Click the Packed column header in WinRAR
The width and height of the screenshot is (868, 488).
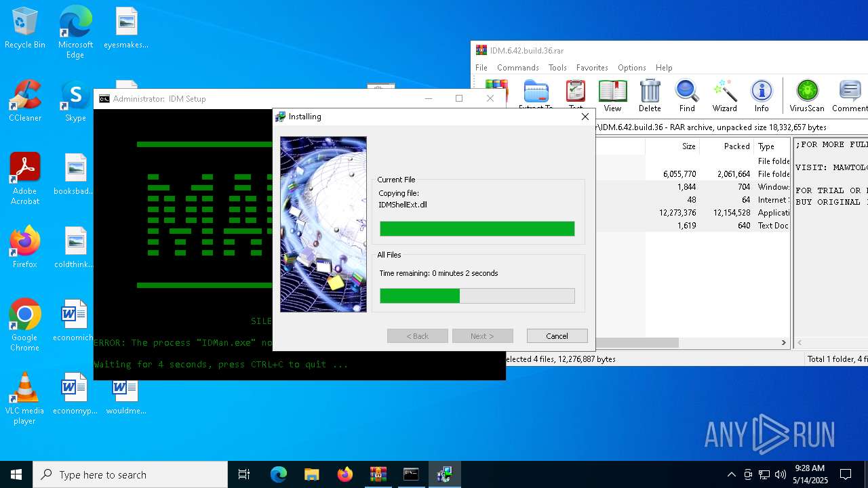pos(726,146)
